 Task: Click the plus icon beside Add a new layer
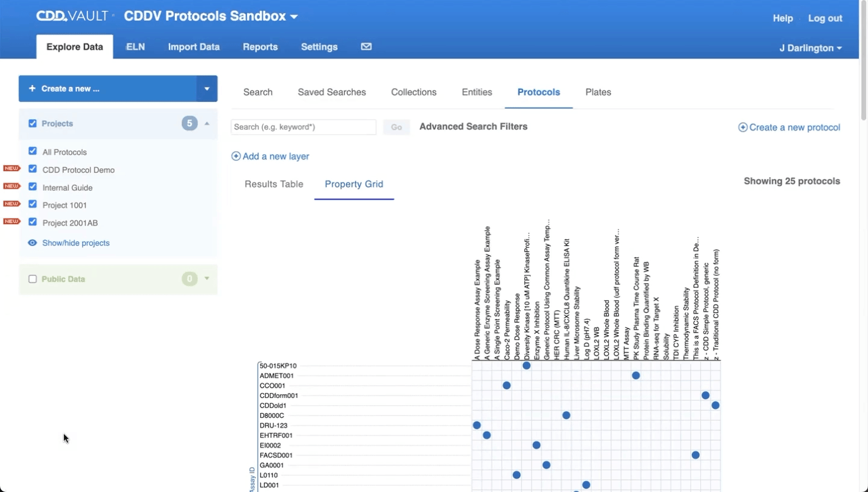click(236, 156)
